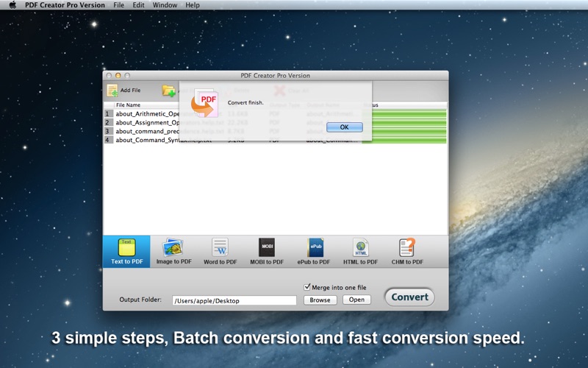Toggle Merge into one file checkbox
Image resolution: width=588 pixels, height=368 pixels.
click(x=307, y=287)
